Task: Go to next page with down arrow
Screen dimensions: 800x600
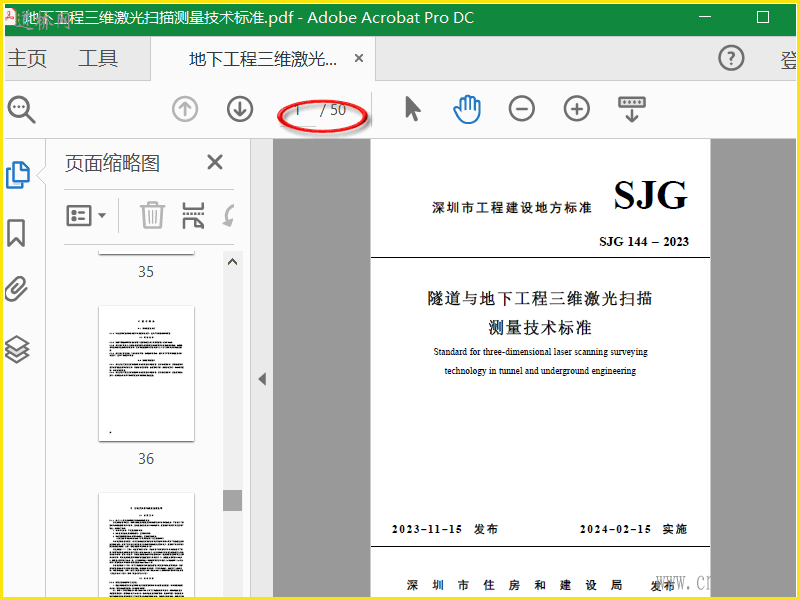Action: [240, 109]
